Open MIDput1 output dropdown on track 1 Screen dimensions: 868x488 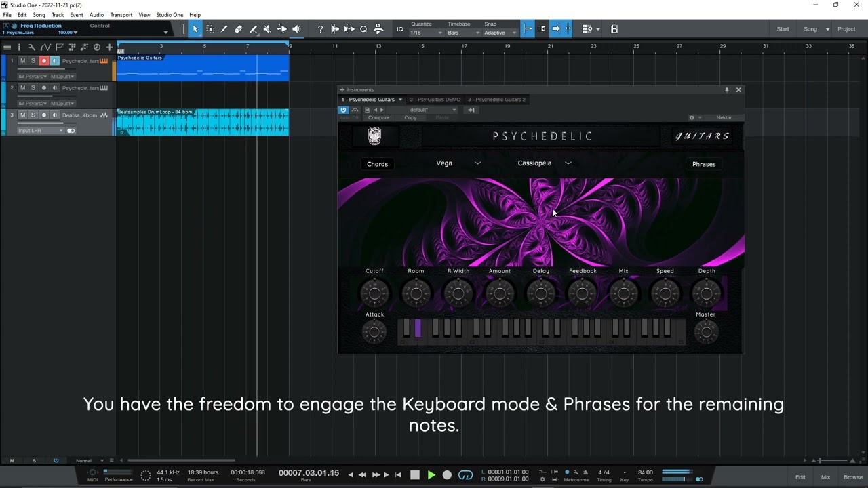click(62, 77)
